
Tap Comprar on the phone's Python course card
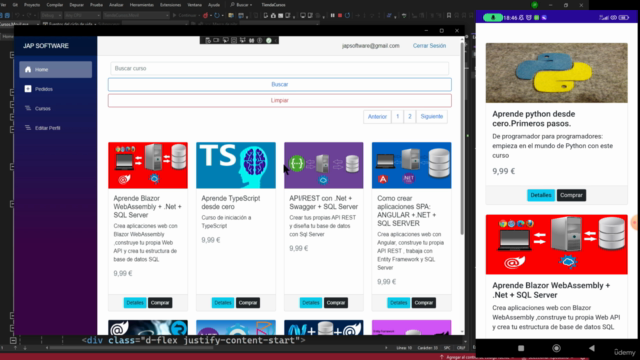571,195
